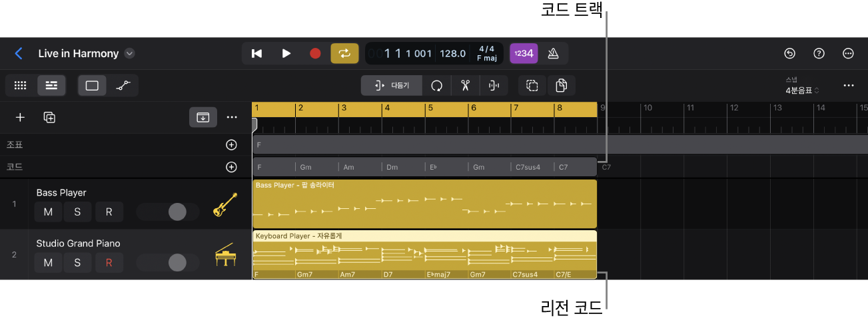
Task: Click the F key signature region
Action: point(560,144)
